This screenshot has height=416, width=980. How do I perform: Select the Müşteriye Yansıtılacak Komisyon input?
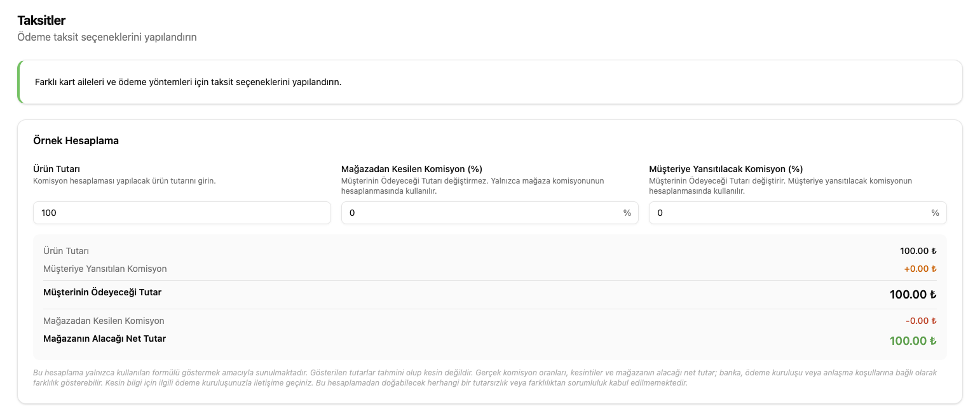(798, 213)
